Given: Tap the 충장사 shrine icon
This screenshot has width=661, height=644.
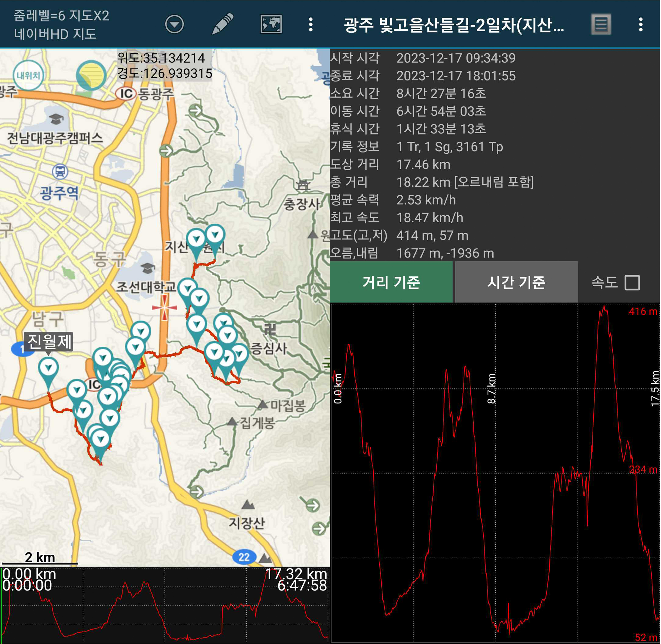Looking at the screenshot, I should 303,185.
